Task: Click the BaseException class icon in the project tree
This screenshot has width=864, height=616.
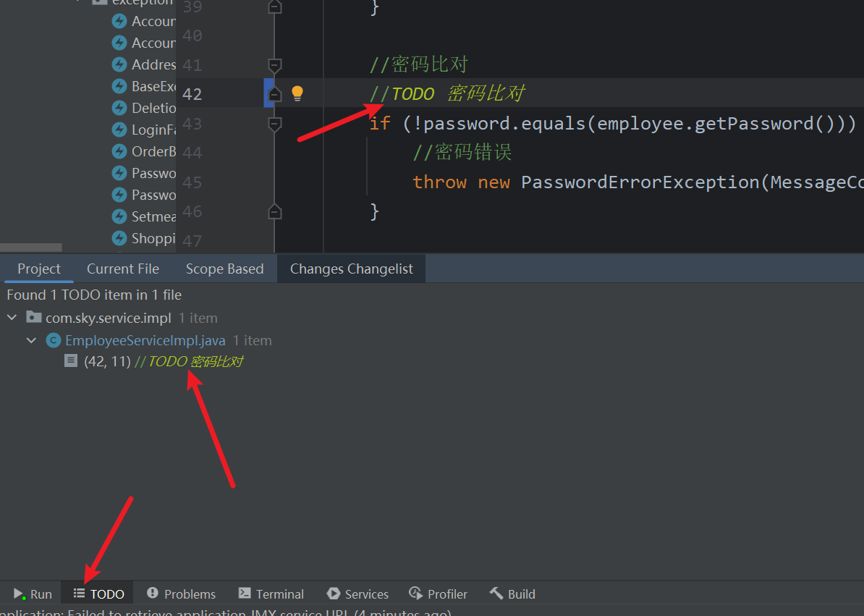Action: coord(119,85)
